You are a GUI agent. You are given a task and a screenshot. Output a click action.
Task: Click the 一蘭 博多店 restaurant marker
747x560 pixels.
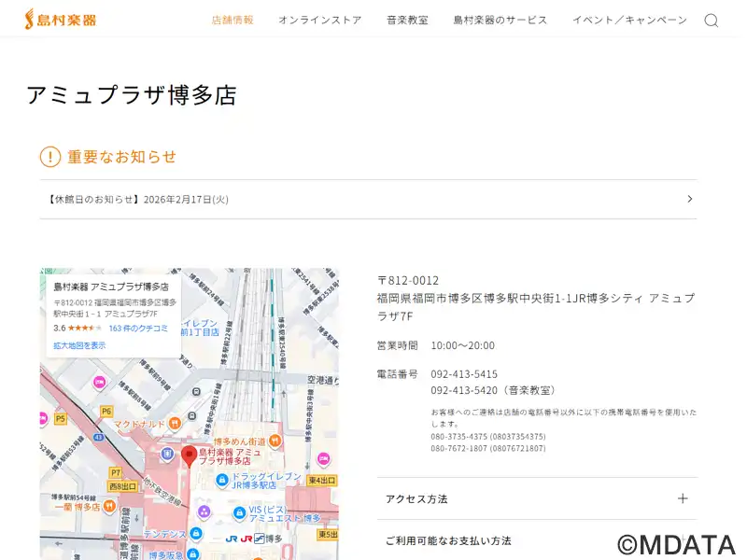pyautogui.click(x=110, y=507)
